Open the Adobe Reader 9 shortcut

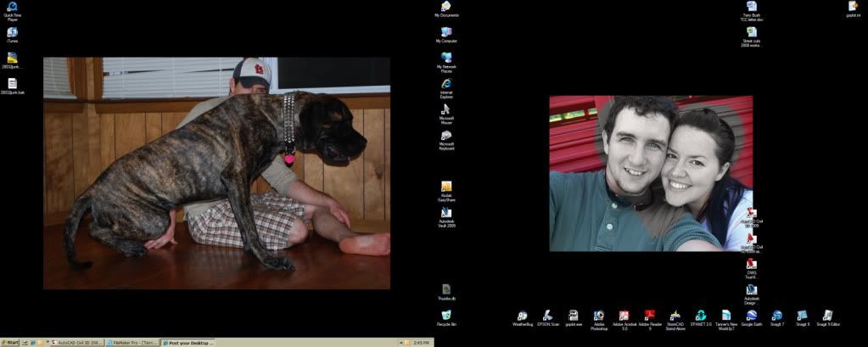tap(650, 321)
